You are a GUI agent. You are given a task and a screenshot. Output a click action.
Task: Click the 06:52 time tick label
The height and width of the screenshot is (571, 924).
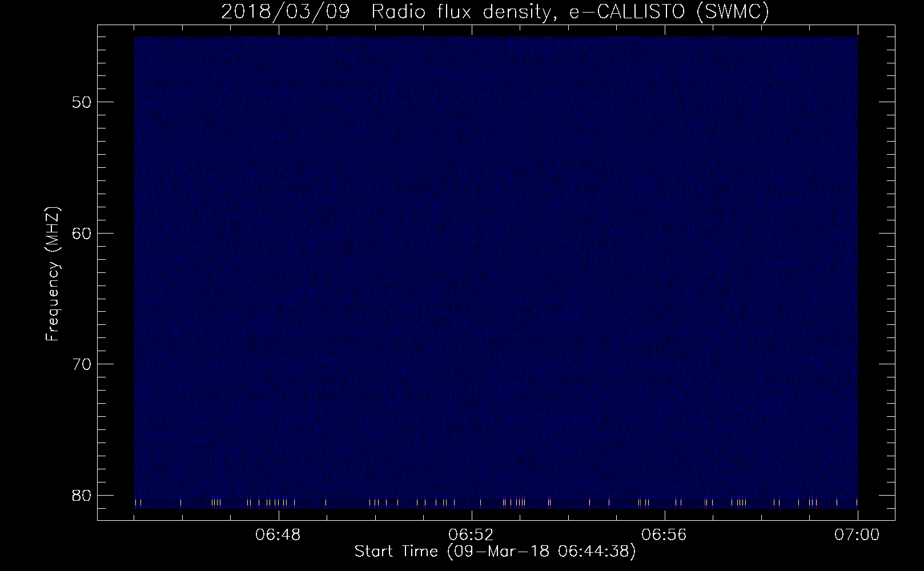(472, 536)
